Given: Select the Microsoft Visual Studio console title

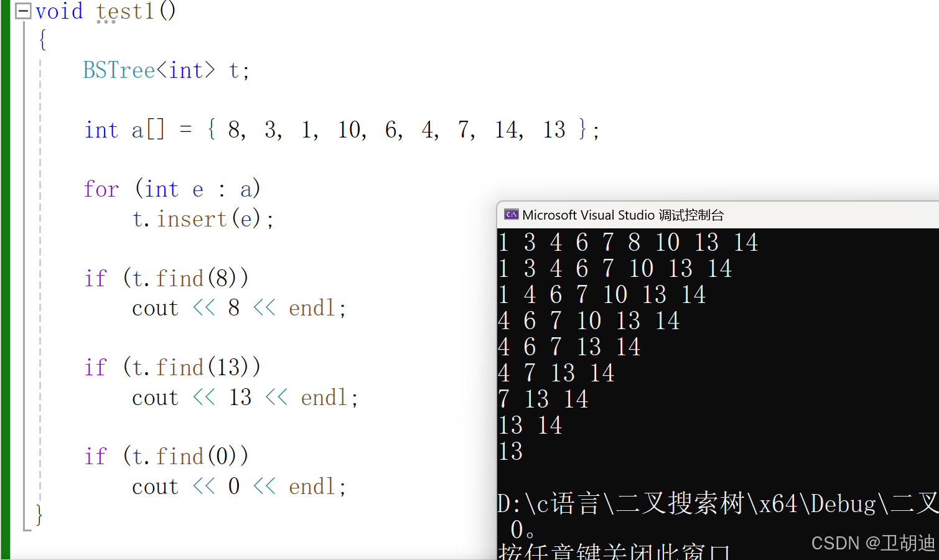Looking at the screenshot, I should point(623,215).
